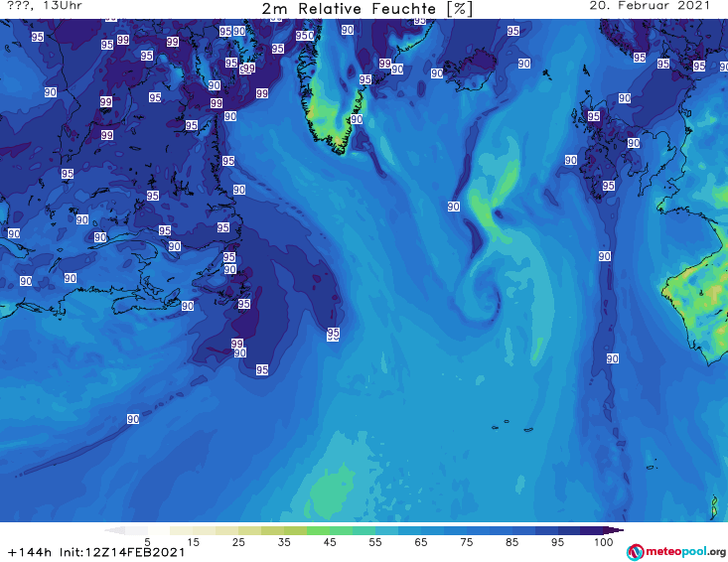This screenshot has height=562, width=728.
Task: Click the '45' tick on the color scale
Action: pyautogui.click(x=329, y=542)
